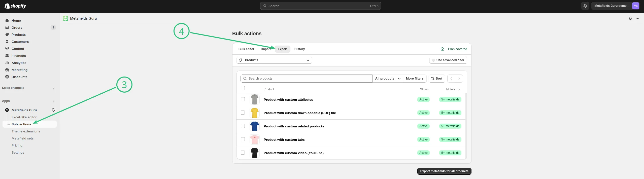Click the Orders count badge 1
This screenshot has width=644, height=179.
tap(53, 27)
